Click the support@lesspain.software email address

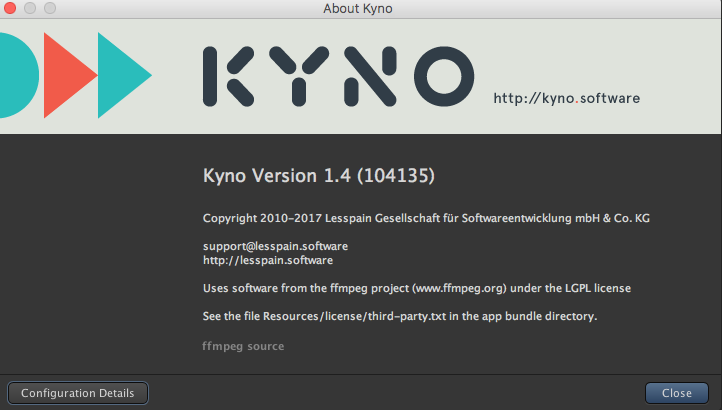tap(275, 246)
